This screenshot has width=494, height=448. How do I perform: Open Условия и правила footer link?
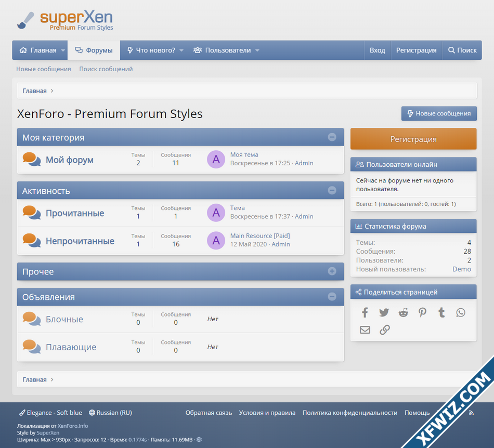(x=267, y=413)
